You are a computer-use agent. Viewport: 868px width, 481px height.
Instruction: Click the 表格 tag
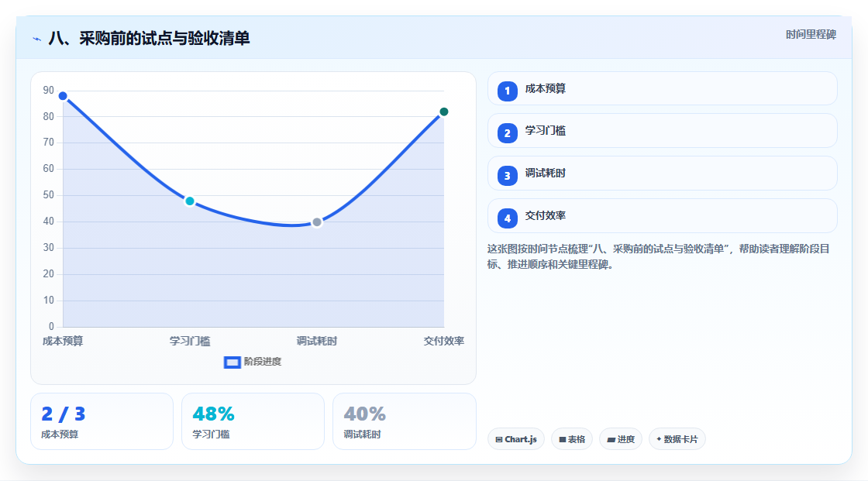coord(572,439)
